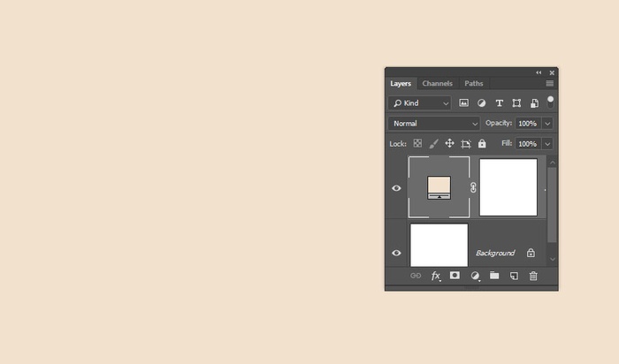Image resolution: width=619 pixels, height=364 pixels.
Task: Select the Background layer thumbnail
Action: click(439, 246)
